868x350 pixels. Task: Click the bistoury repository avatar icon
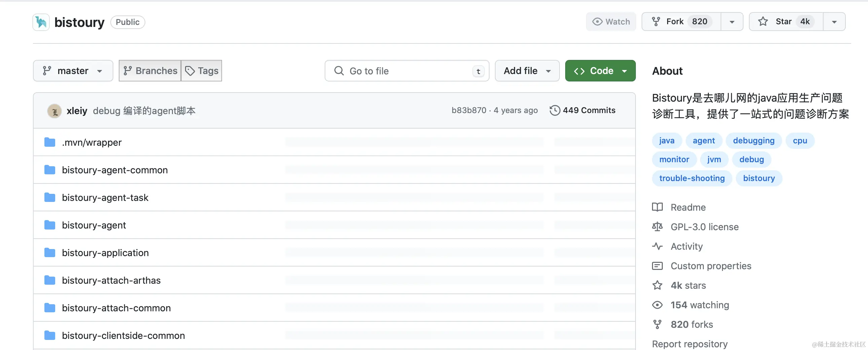pos(41,22)
